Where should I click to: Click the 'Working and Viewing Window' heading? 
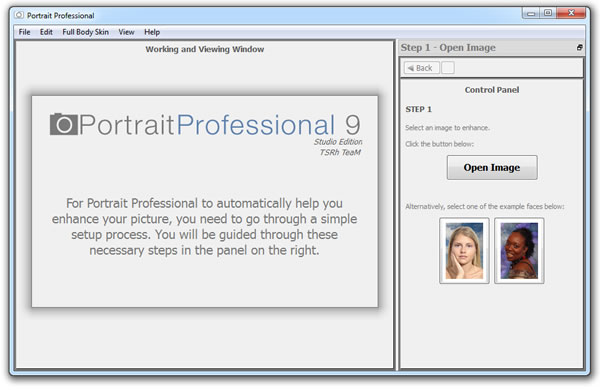(x=205, y=49)
